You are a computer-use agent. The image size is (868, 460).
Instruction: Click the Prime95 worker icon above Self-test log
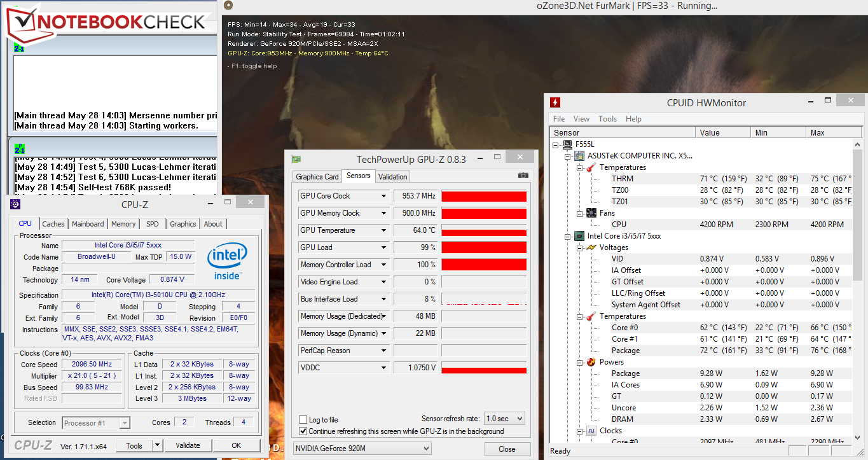point(19,148)
